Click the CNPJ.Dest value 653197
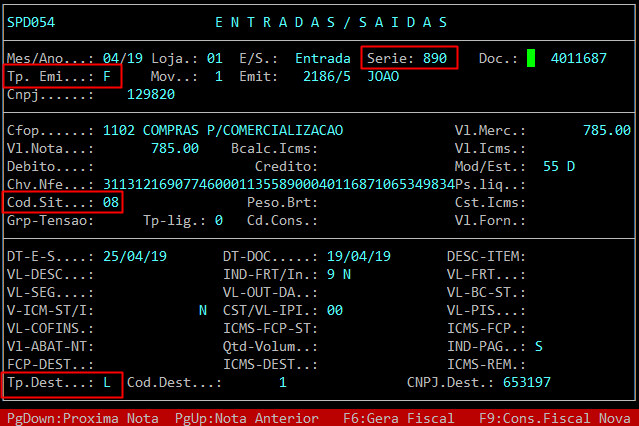 click(527, 382)
